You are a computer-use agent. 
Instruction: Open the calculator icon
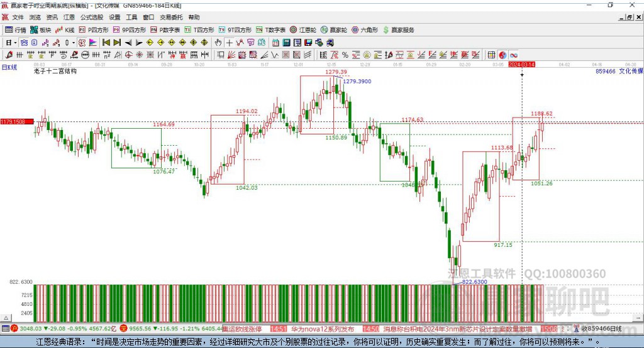click(286, 43)
